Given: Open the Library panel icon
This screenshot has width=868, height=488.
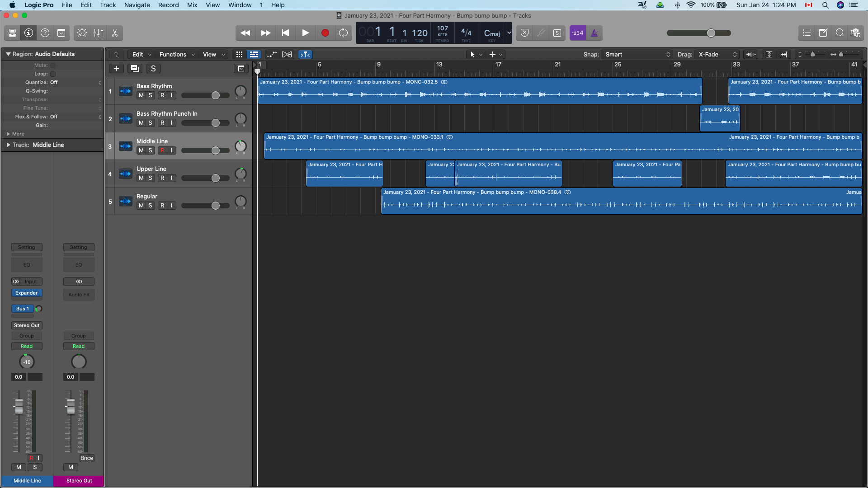Looking at the screenshot, I should click(x=13, y=33).
